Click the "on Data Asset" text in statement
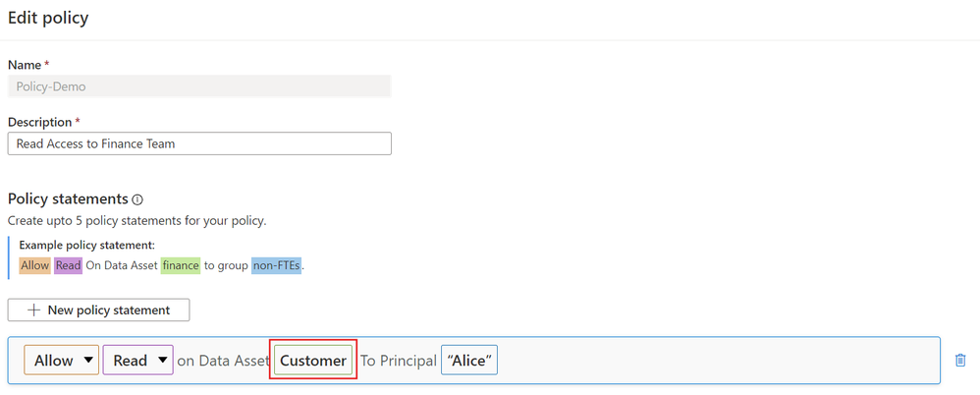The image size is (980, 395). 223,361
